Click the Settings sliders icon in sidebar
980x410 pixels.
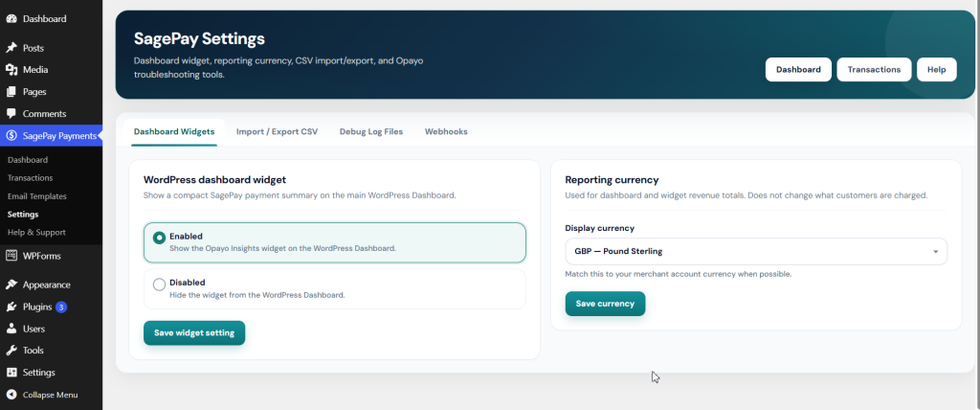tap(11, 373)
